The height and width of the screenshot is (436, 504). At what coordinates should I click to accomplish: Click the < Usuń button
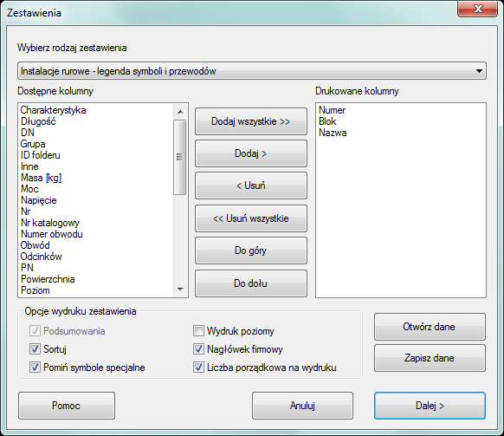pos(251,185)
